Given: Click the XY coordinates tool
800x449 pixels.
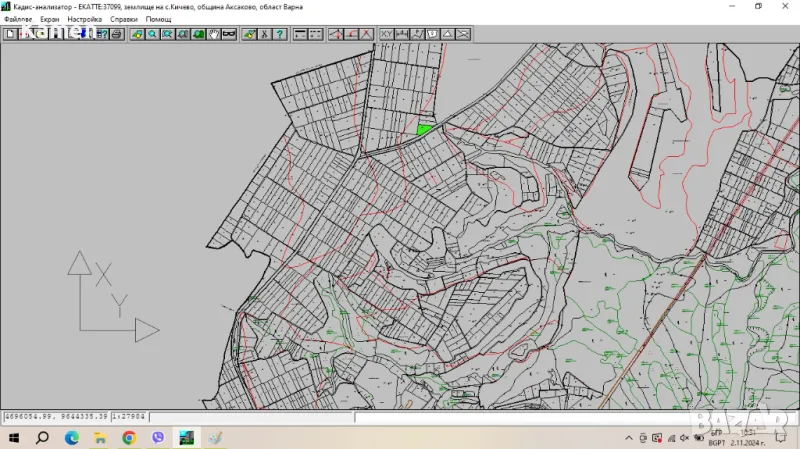Looking at the screenshot, I should click(x=386, y=34).
